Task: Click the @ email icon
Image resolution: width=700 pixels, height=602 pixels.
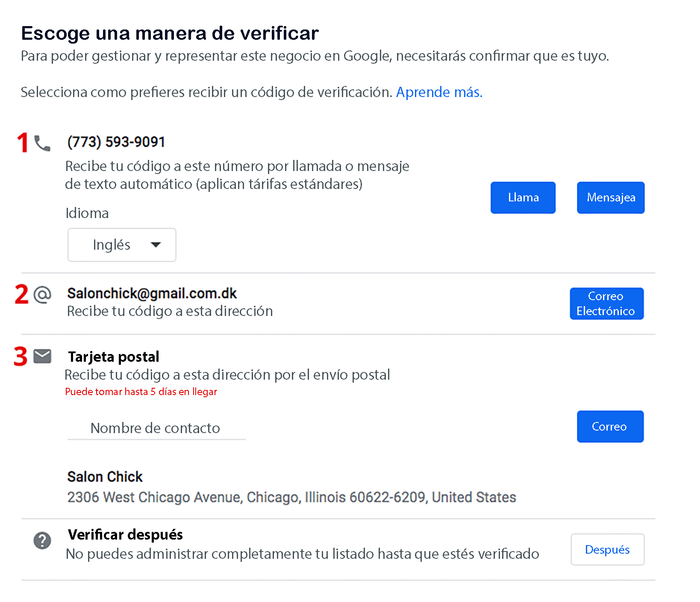Action: point(42,295)
